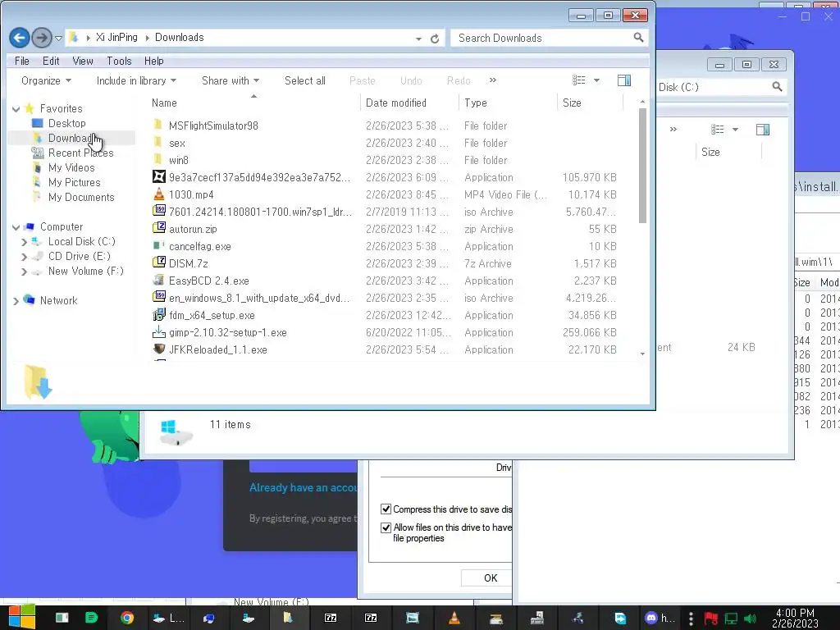
Task: Select the DISM.7z archive icon
Action: click(158, 262)
